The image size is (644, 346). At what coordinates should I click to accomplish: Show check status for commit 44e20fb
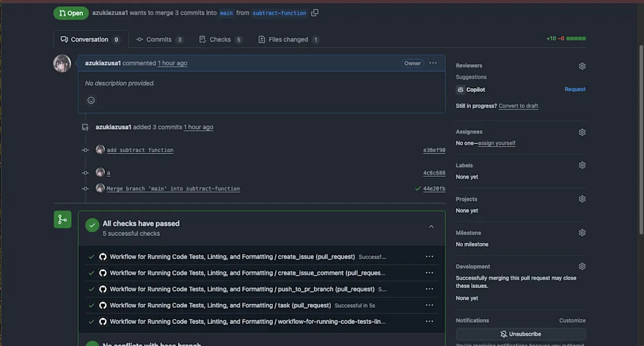click(x=418, y=189)
